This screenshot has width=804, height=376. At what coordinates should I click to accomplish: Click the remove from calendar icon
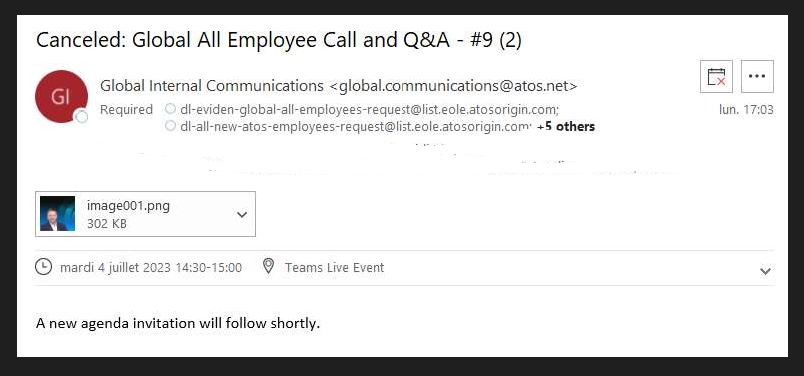[x=716, y=76]
